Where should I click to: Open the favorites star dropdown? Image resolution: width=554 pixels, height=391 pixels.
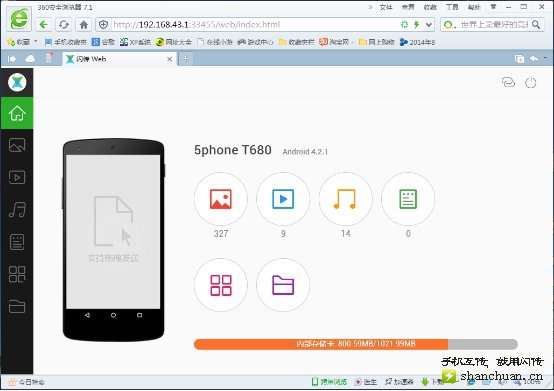click(x=22, y=42)
